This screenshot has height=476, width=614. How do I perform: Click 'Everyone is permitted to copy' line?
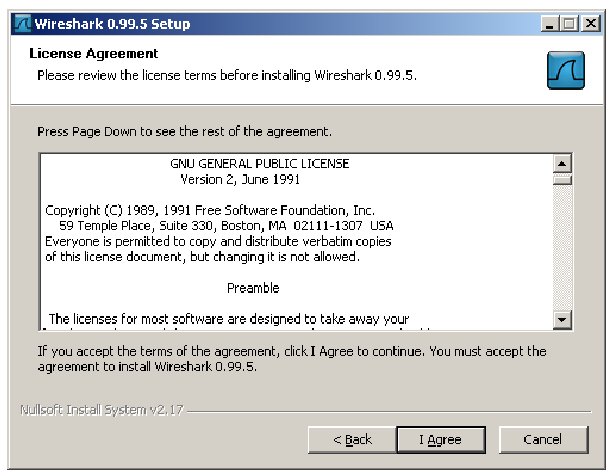[x=218, y=242]
